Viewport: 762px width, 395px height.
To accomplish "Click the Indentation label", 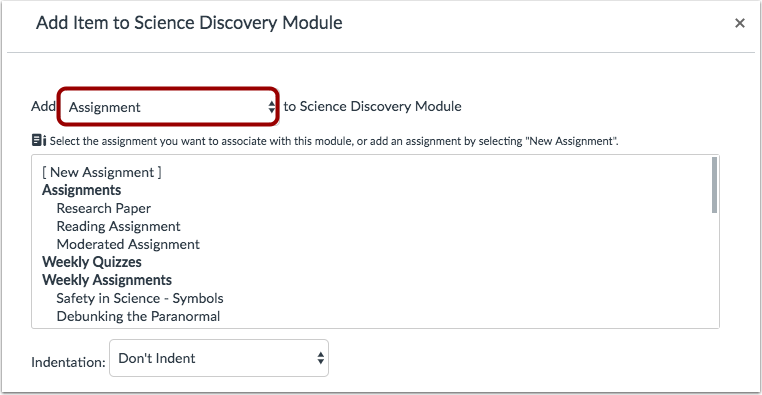I will (68, 362).
